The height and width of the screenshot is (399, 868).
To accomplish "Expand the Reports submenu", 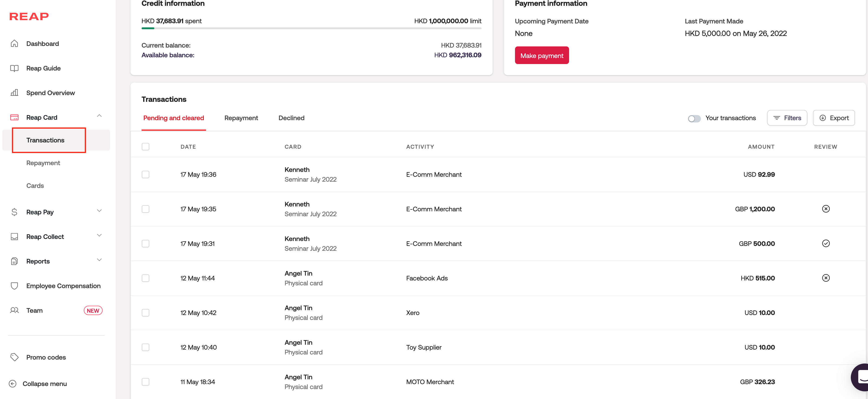I will 99,260.
